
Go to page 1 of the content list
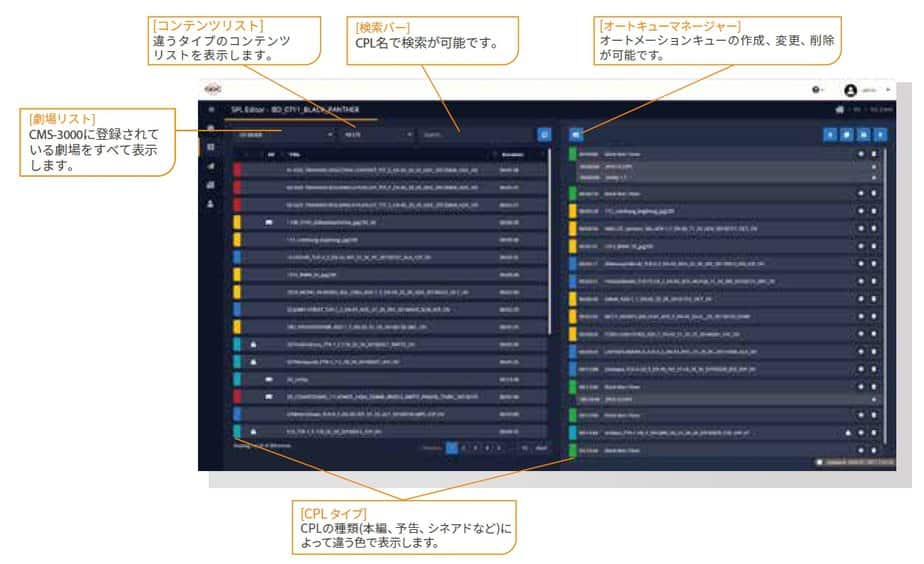[451, 448]
